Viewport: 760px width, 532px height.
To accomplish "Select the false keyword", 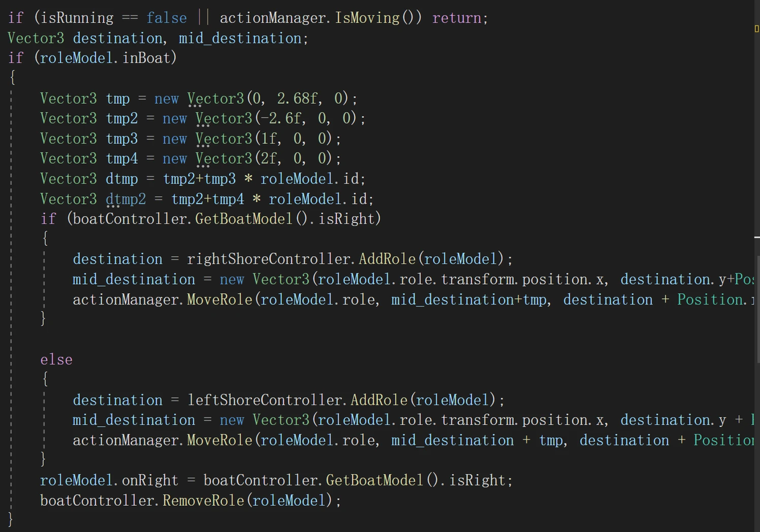I will (x=167, y=18).
